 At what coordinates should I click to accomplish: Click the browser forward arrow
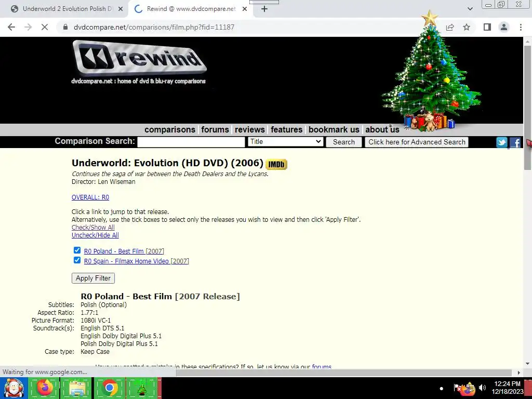coord(28,27)
